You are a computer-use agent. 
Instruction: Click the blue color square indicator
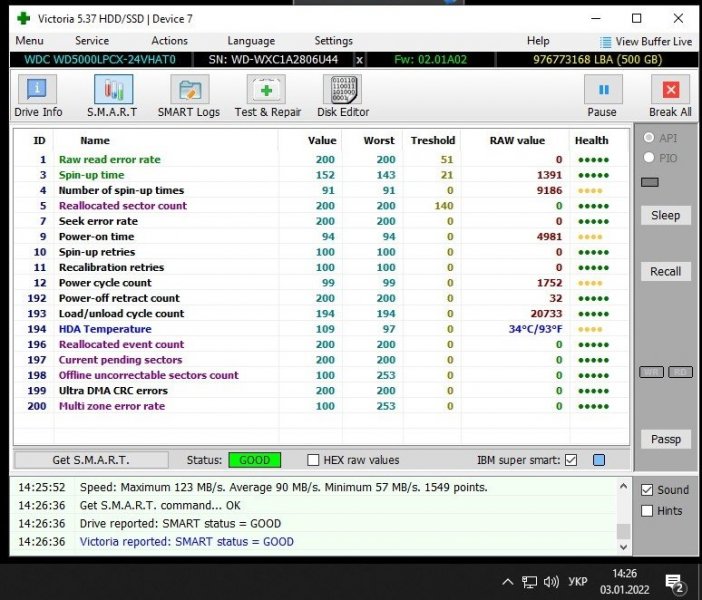tap(599, 460)
